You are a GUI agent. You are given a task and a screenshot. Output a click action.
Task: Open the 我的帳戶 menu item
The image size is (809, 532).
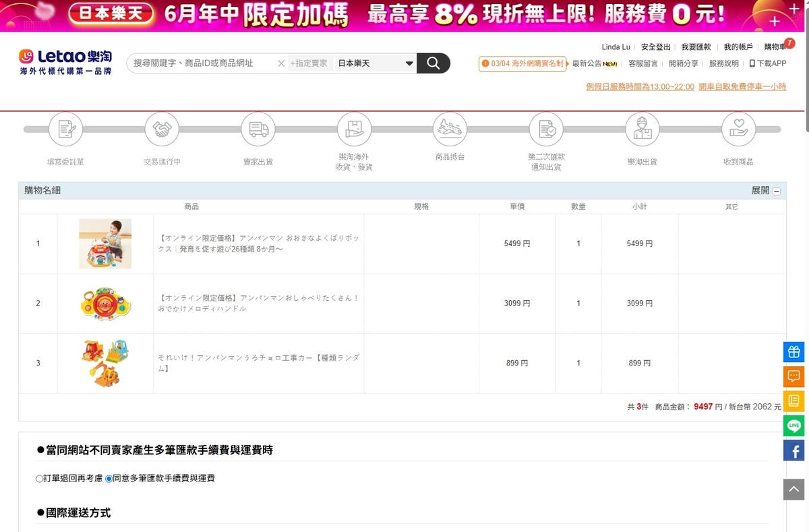tap(738, 47)
